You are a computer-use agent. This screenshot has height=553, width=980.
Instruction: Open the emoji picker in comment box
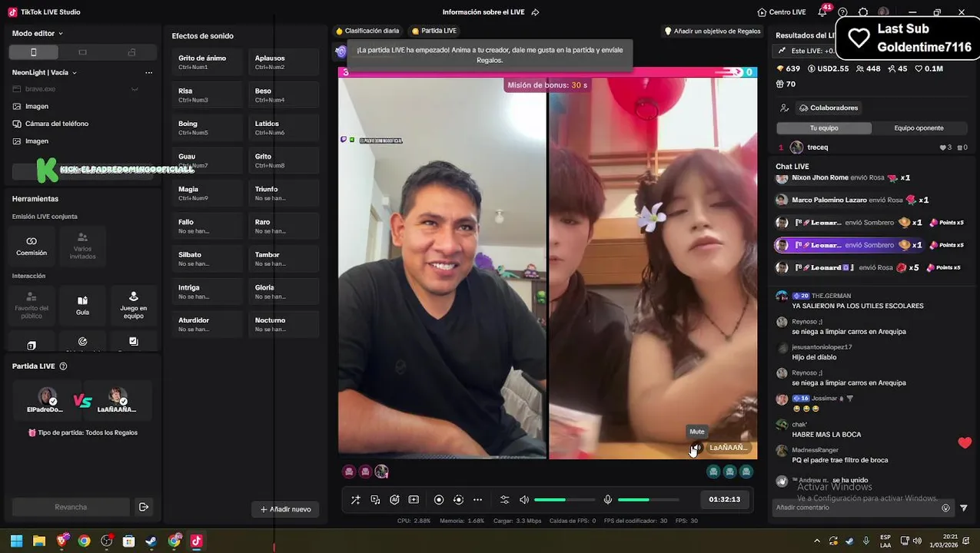click(946, 508)
